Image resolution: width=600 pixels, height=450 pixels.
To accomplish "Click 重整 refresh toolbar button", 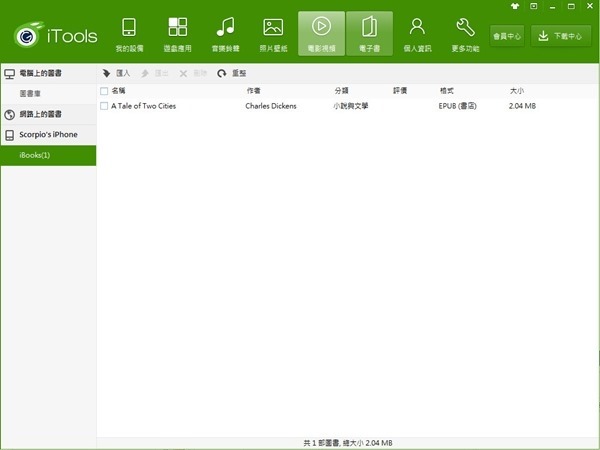I will 231,73.
